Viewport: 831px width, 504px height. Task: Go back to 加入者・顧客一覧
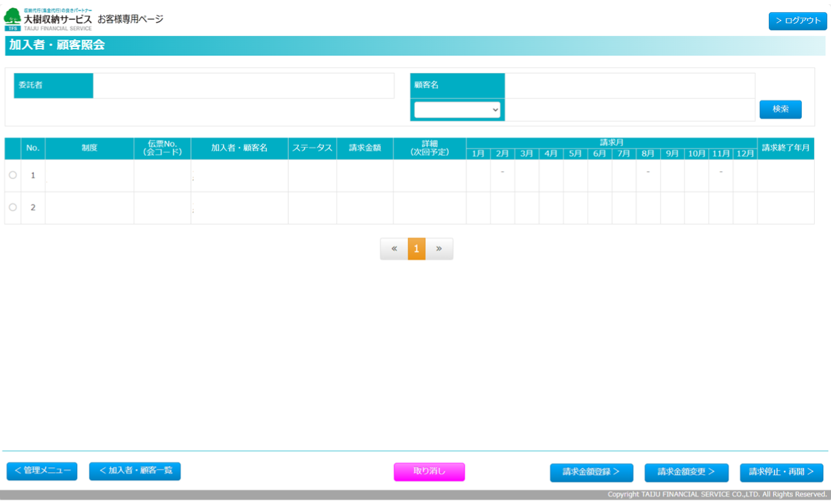coord(135,471)
